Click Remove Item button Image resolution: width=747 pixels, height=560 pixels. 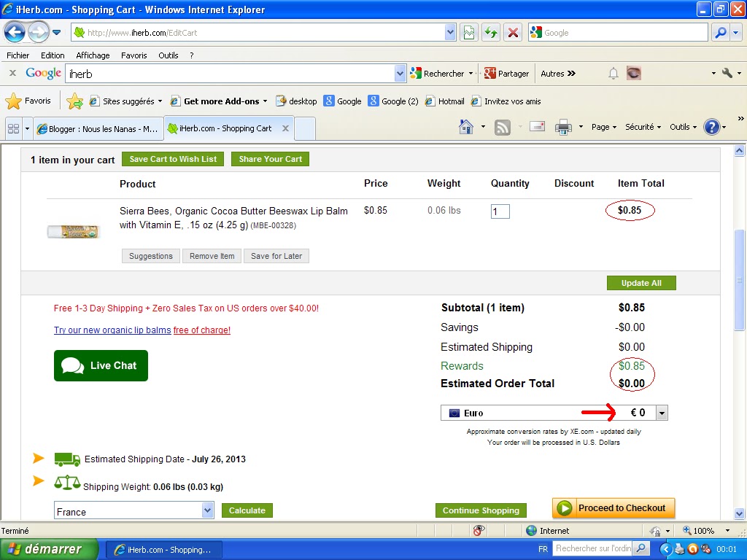(x=212, y=256)
